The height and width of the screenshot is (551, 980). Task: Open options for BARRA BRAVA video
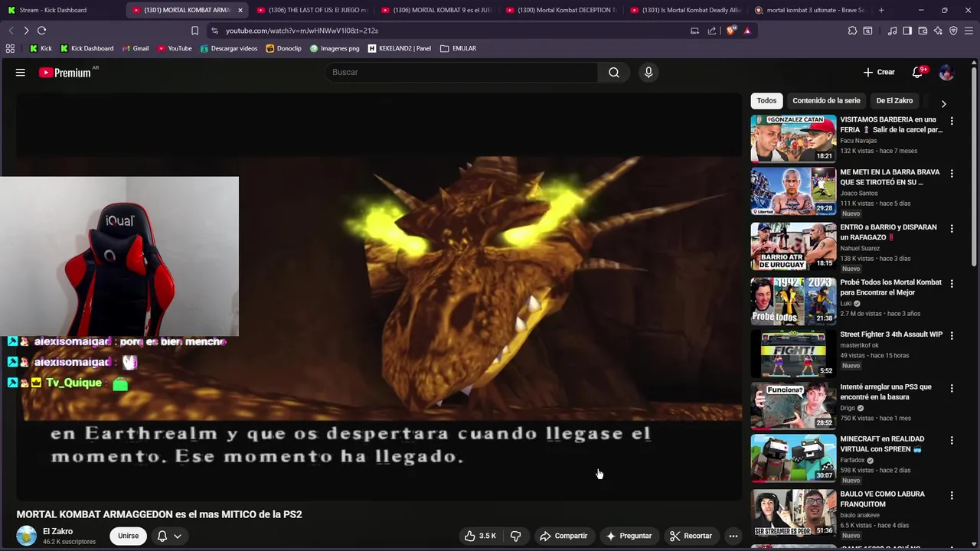coord(952,174)
